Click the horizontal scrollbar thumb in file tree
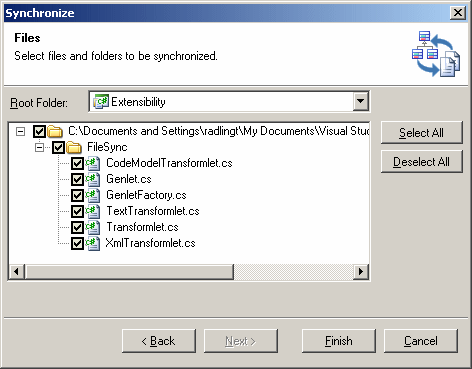Viewport: 472px width, 369px height. click(129, 272)
